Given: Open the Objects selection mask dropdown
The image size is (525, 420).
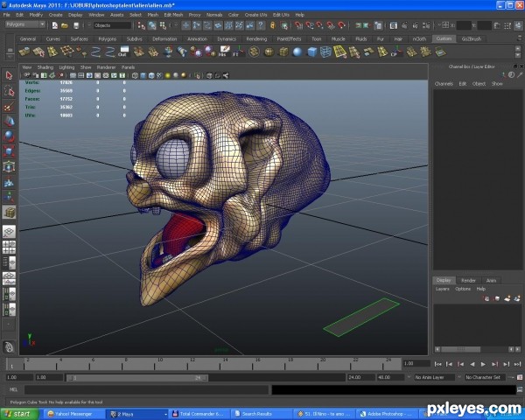Looking at the screenshot, I should pos(112,25).
